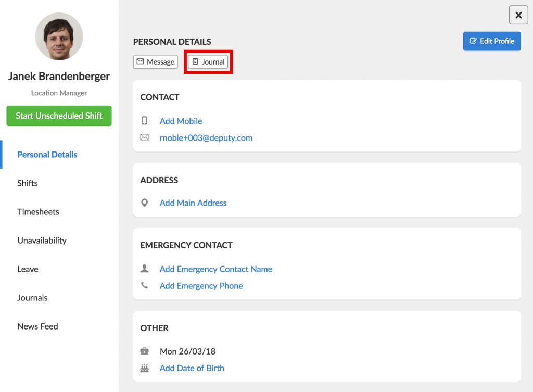Click the birthday cake icon in Other
Screen dimensions: 533x392
pyautogui.click(x=145, y=368)
